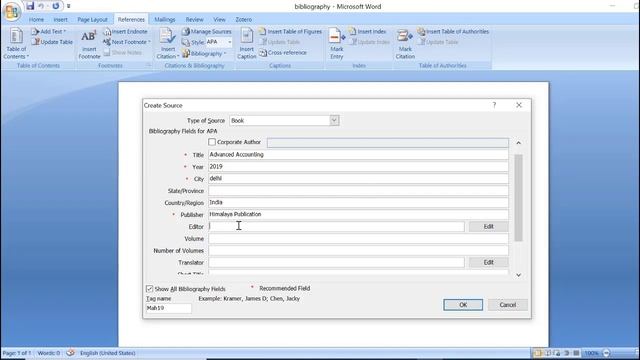Go to Next Footnote
640x360 pixels.
127,42
